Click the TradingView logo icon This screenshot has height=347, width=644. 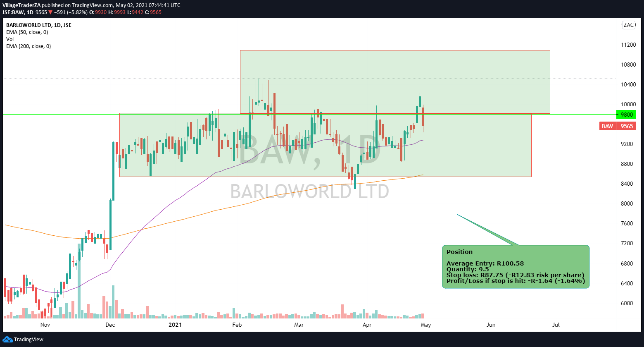[x=7, y=340]
